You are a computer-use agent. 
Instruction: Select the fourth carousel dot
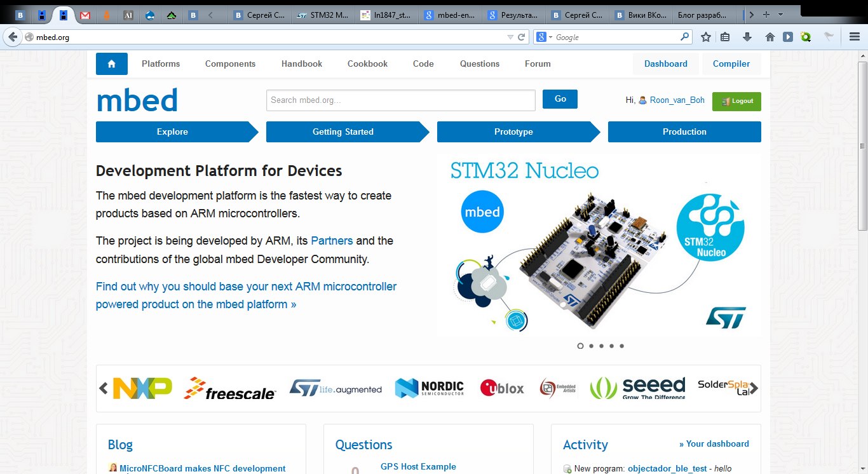(x=611, y=346)
